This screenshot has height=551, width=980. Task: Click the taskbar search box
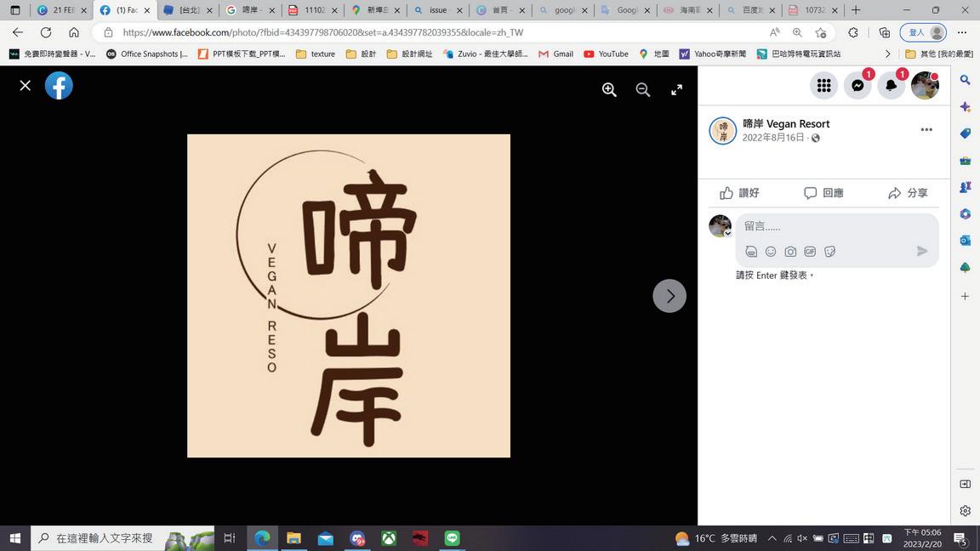pos(122,538)
